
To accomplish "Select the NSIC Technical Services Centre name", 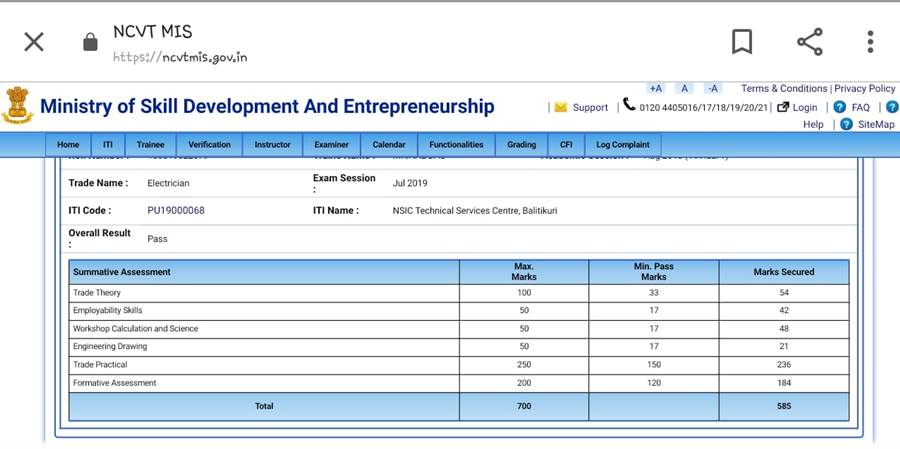I will [x=475, y=211].
